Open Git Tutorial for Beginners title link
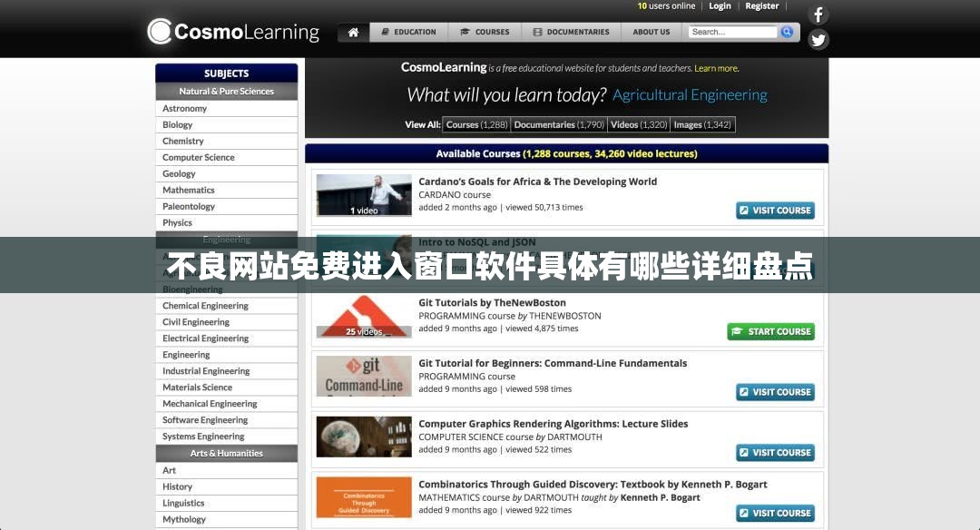Viewport: 980px width, 530px height. (553, 364)
